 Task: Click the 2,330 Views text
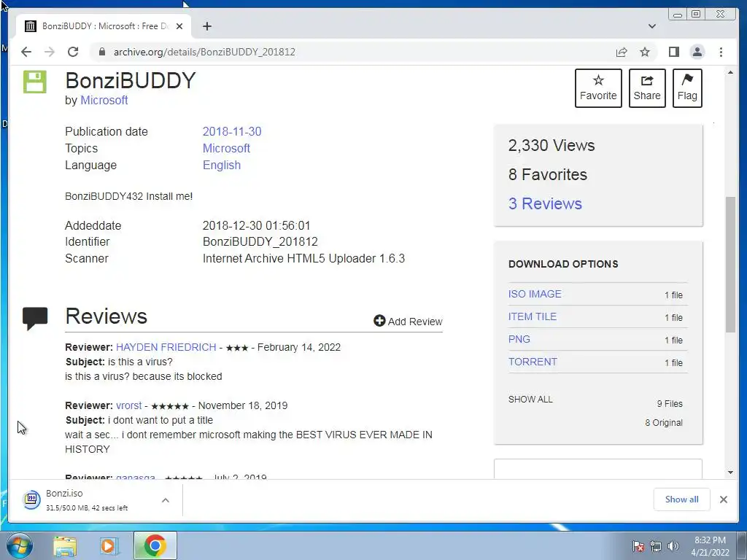click(551, 145)
